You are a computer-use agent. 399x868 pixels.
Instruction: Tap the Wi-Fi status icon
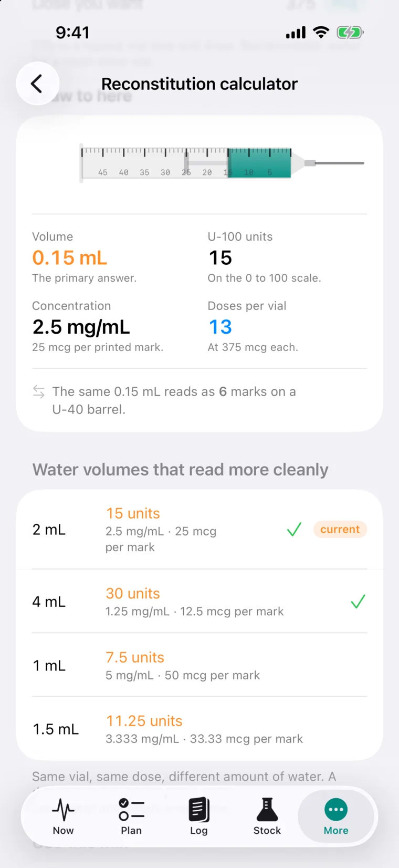tap(321, 33)
